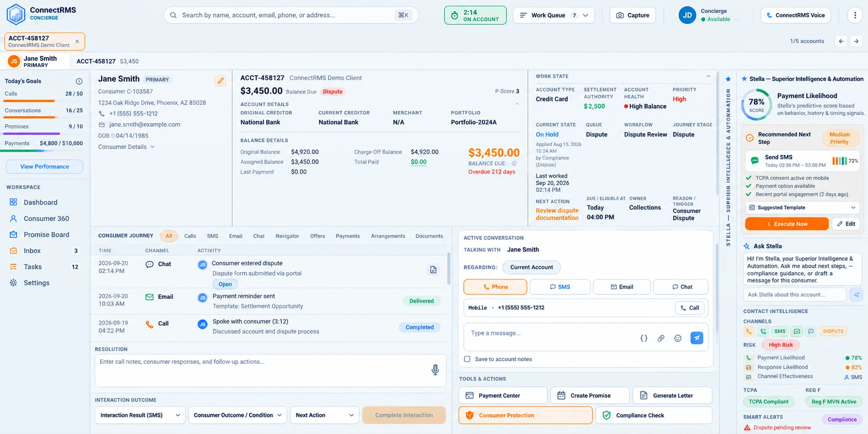
Task: Select the SMS conversation channel
Action: [560, 287]
